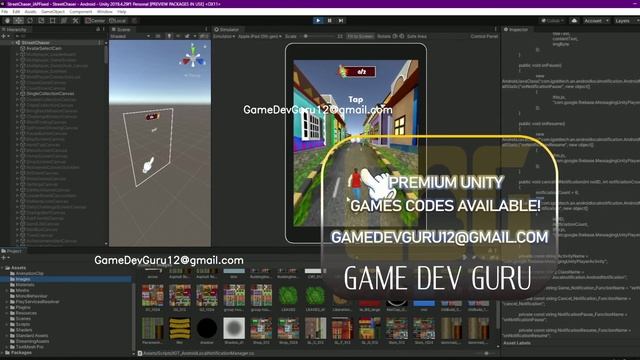Open the GameObject menu
640x360 pixels.
tap(53, 12)
